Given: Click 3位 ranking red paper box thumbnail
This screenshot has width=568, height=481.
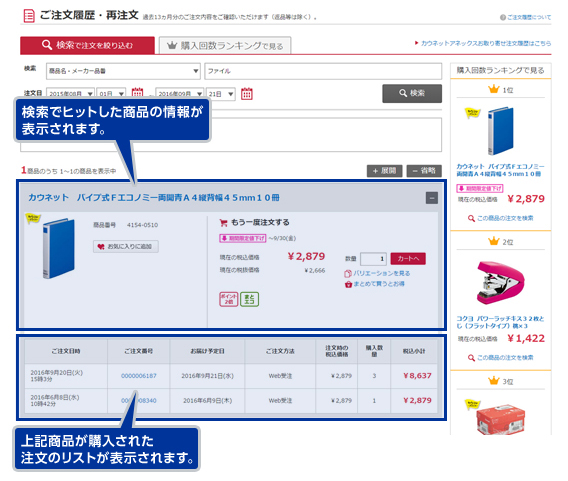Looking at the screenshot, I should [500, 420].
